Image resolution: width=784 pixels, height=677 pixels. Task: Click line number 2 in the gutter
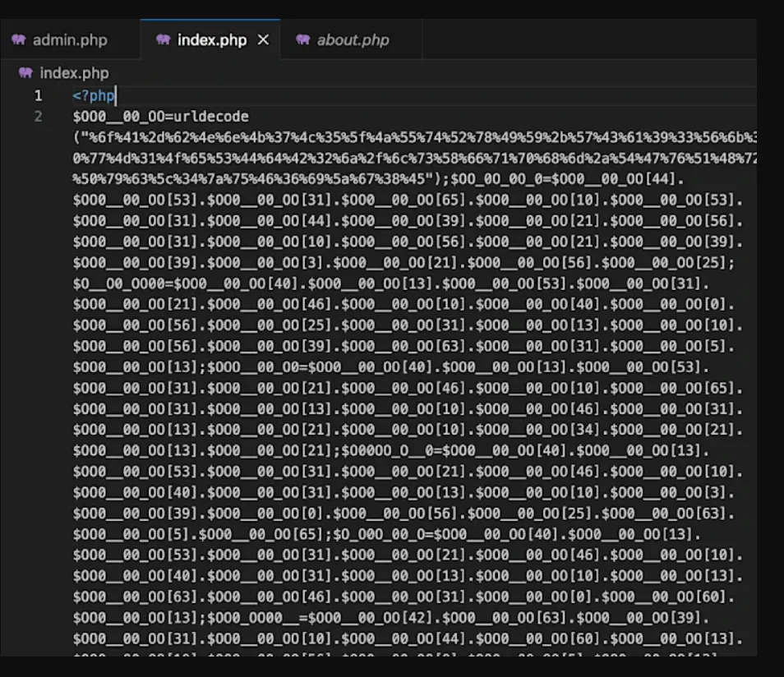click(x=38, y=117)
